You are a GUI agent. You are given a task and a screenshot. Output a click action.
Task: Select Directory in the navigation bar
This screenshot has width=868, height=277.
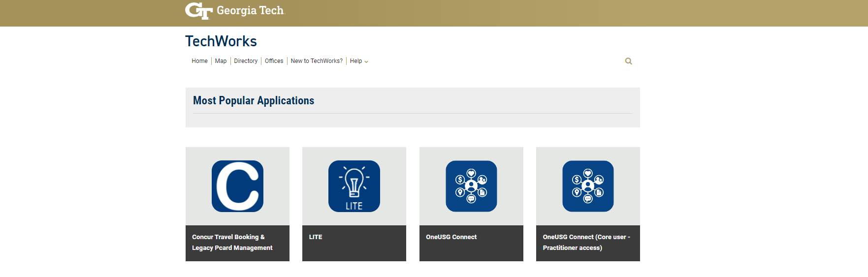click(246, 61)
